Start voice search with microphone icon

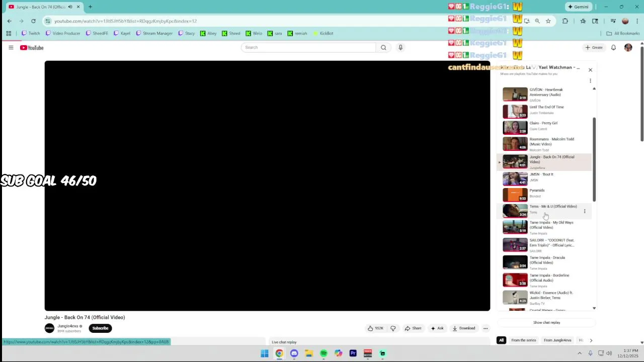point(400,47)
